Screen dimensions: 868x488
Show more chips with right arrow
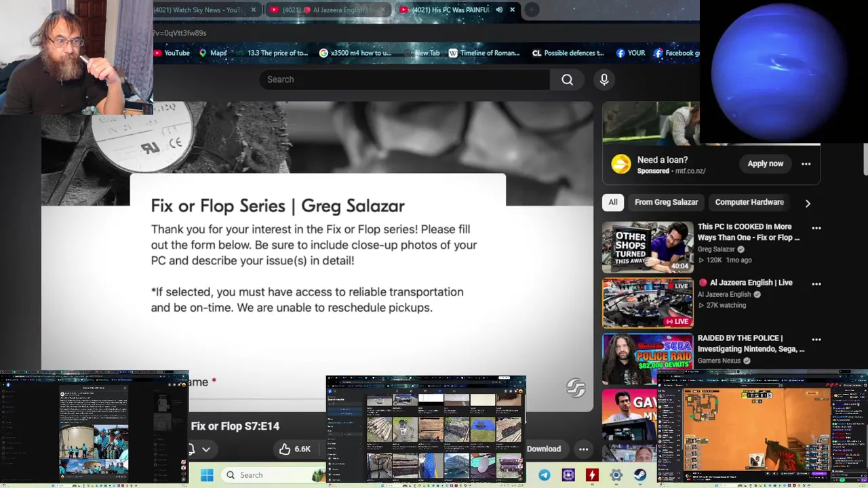pyautogui.click(x=807, y=203)
